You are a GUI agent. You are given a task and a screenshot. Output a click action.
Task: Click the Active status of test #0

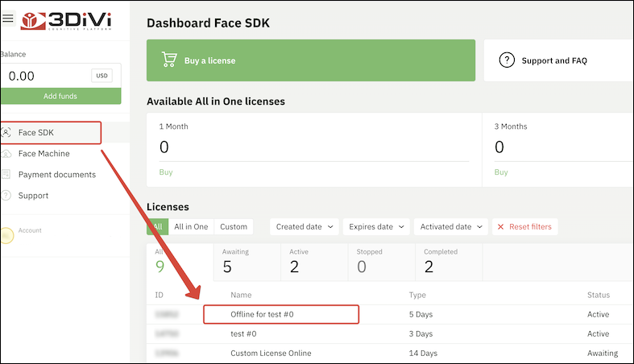598,333
